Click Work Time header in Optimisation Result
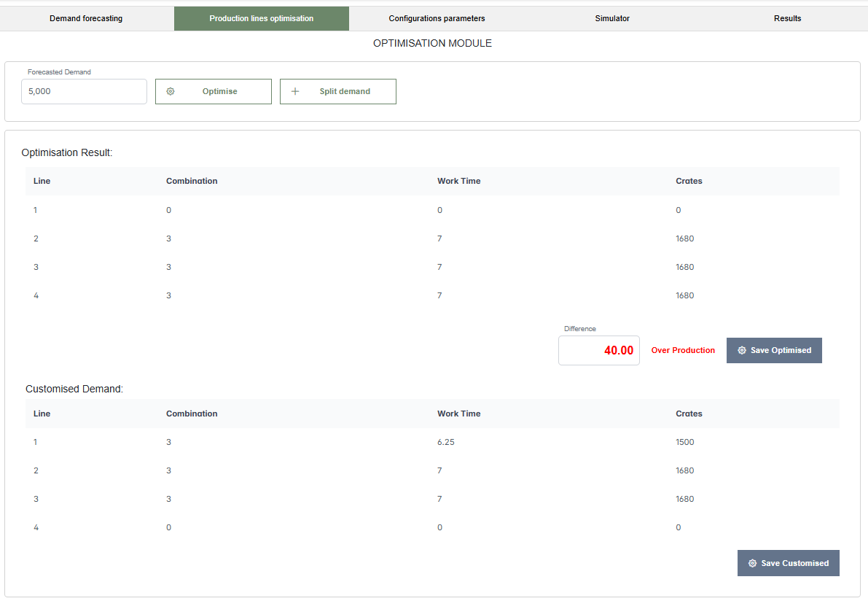 point(458,181)
